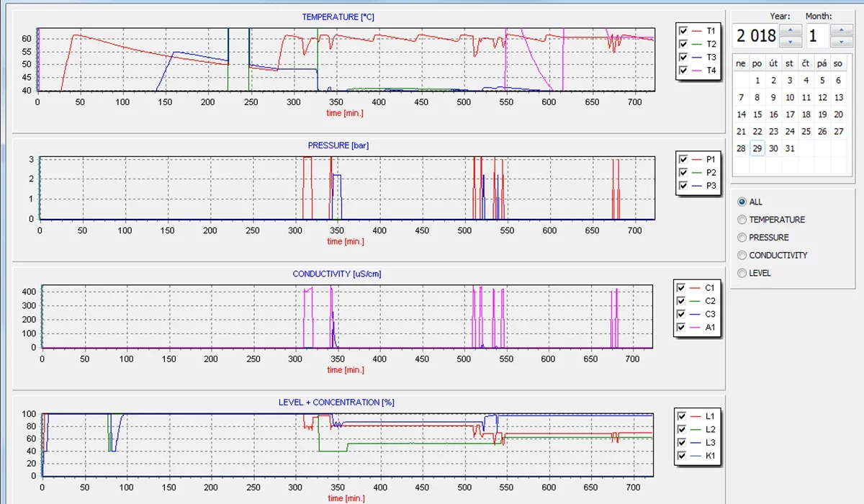Toggle the C3 conductivity checkbox
Viewport: 864px width, 504px height.
pos(683,315)
